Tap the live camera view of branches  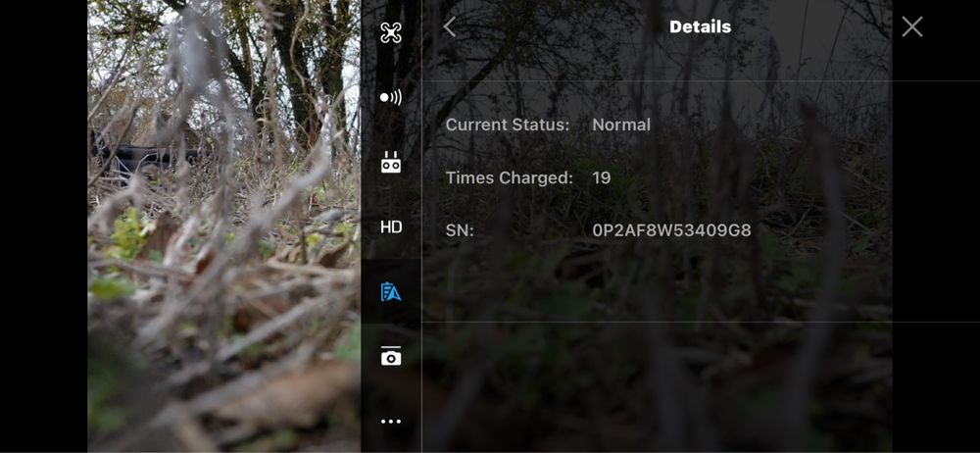(x=223, y=226)
